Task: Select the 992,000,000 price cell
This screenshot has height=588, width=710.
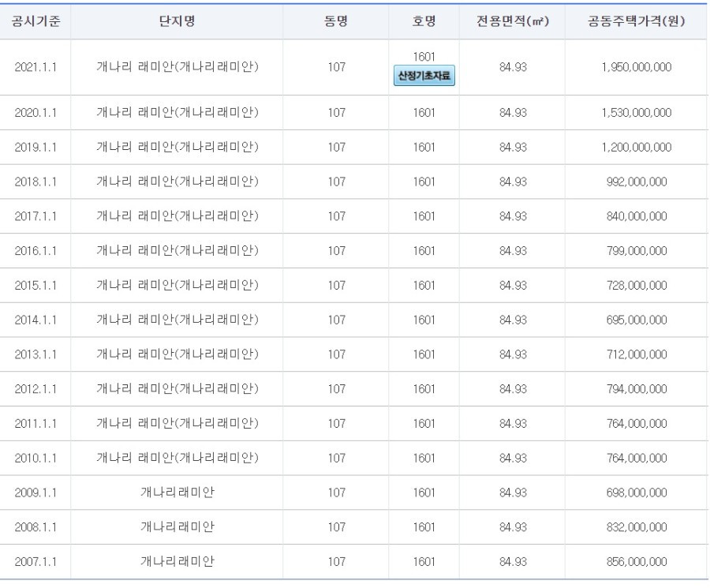Action: point(636,182)
